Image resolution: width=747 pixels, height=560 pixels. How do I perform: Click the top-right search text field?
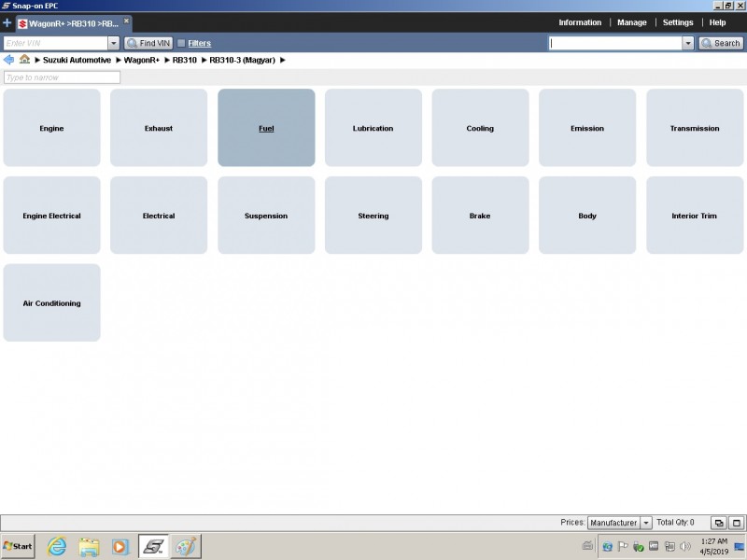point(615,43)
